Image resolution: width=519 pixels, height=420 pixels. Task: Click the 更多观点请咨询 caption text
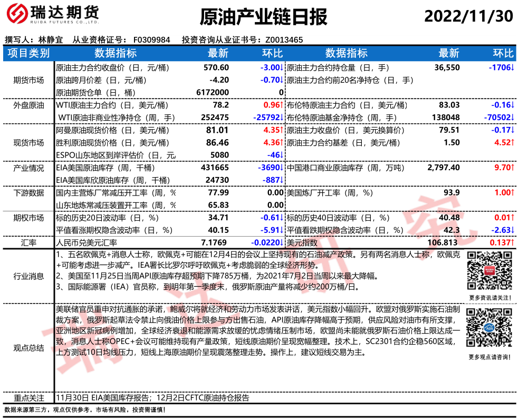(489, 357)
